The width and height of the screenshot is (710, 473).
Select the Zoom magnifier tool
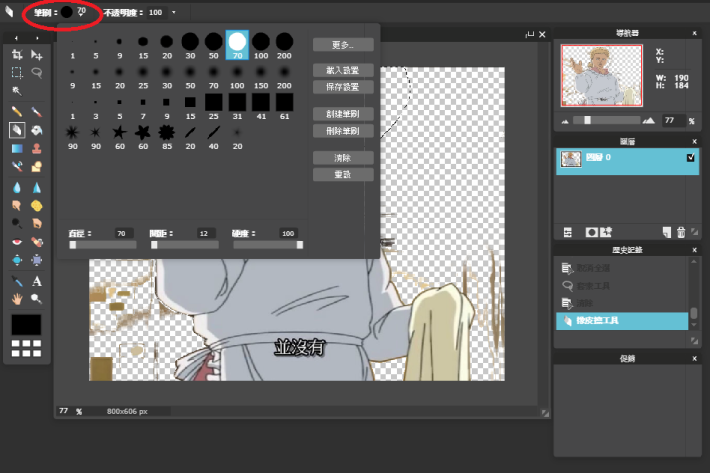pos(37,299)
